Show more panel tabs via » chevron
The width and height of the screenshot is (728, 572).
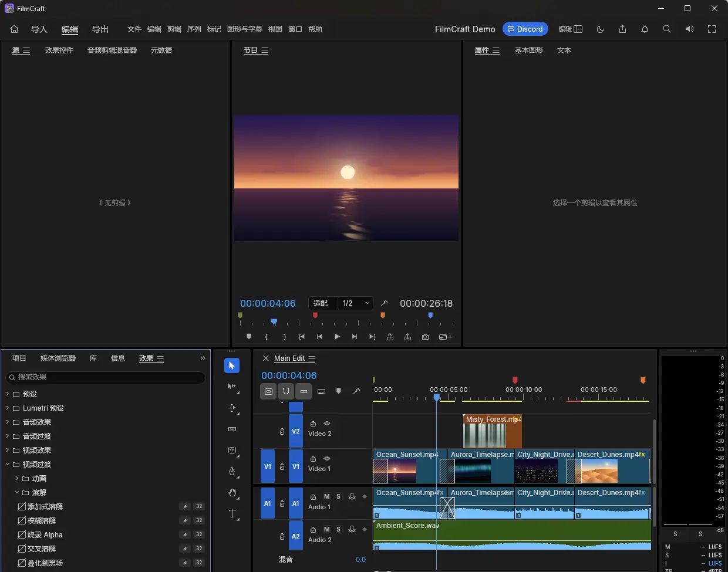click(203, 358)
